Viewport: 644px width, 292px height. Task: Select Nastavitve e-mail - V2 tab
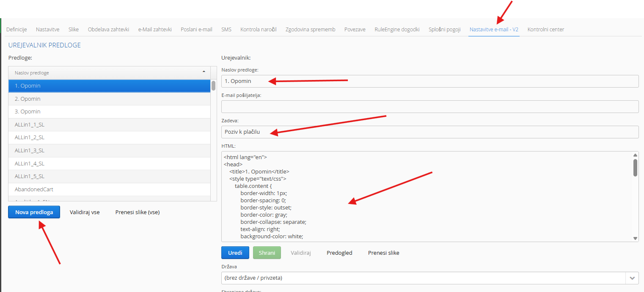[494, 29]
